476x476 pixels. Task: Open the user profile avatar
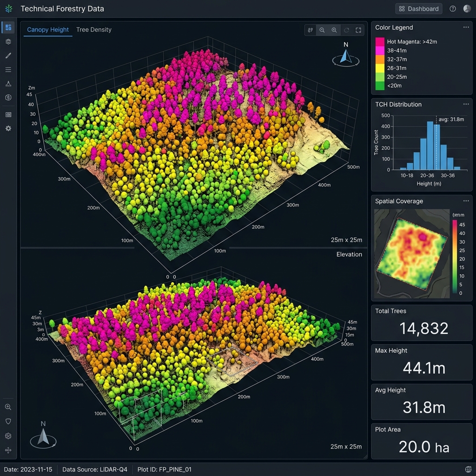(467, 8)
